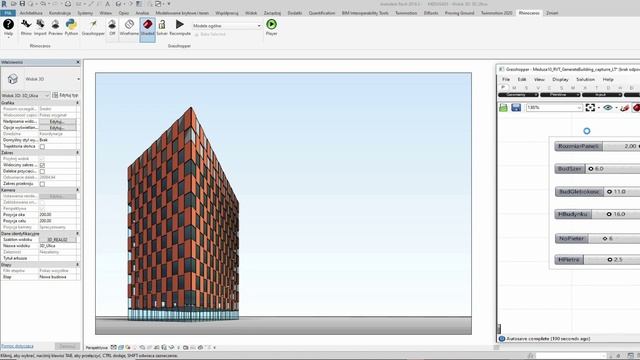Start the Grasshopper Player
The height and width of the screenshot is (360, 640).
(x=271, y=27)
